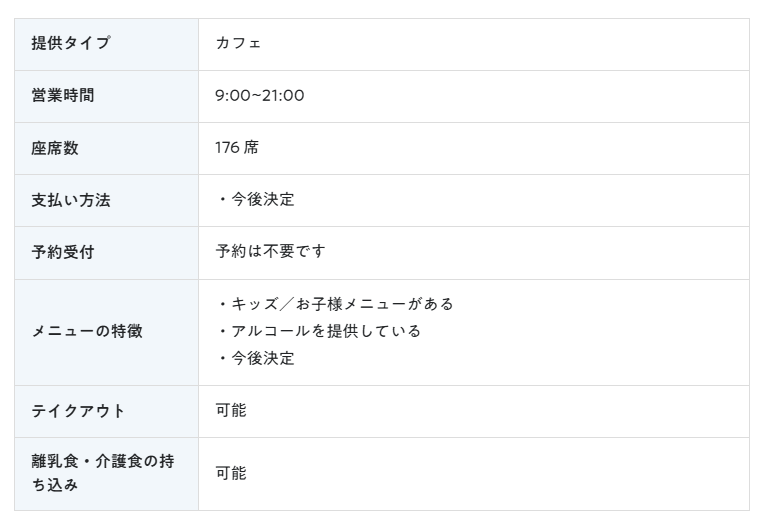Click the 9:00~21:00 business hours value
The image size is (766, 530).
pyautogui.click(x=259, y=95)
